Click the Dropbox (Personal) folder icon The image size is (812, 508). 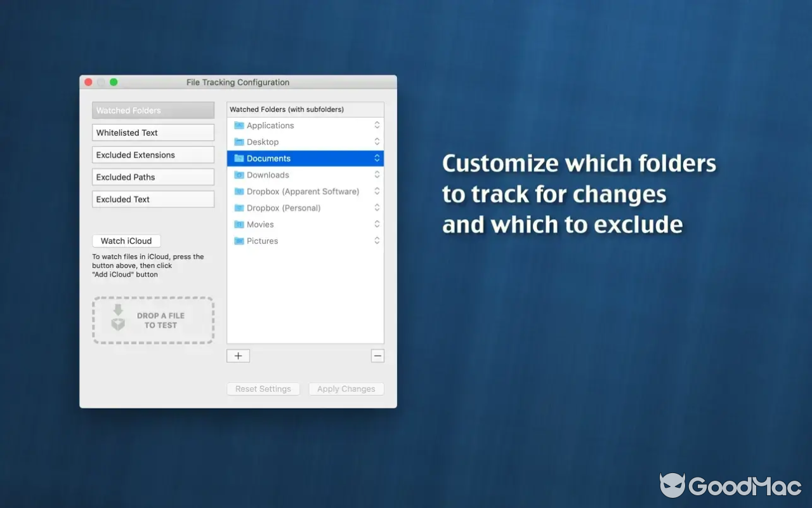[239, 208]
